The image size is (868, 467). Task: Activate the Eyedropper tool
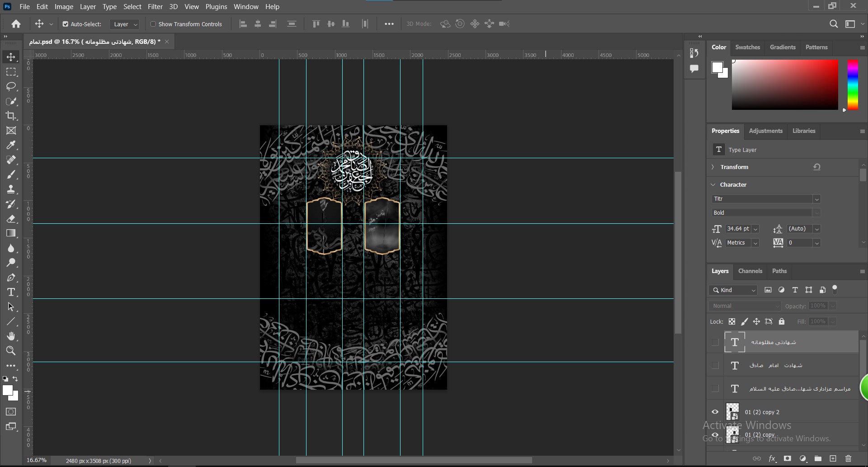pos(11,145)
